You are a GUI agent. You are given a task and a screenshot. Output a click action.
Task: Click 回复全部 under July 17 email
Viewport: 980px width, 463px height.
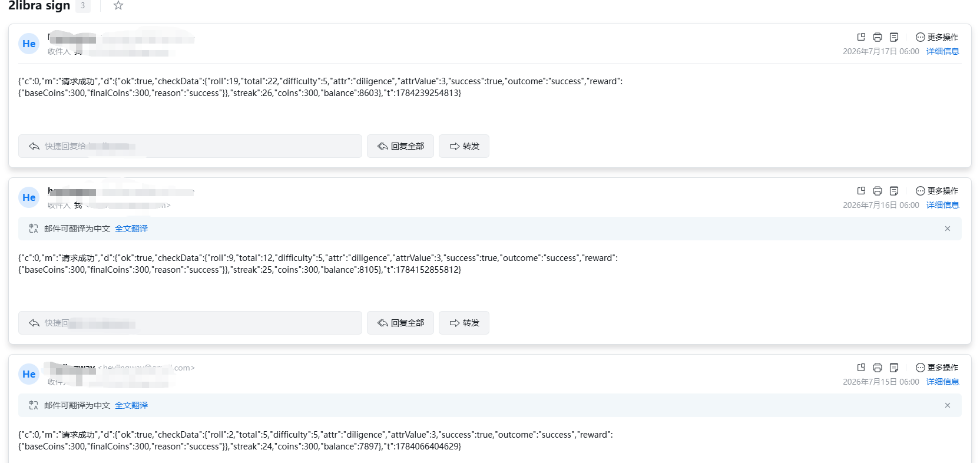tap(400, 146)
